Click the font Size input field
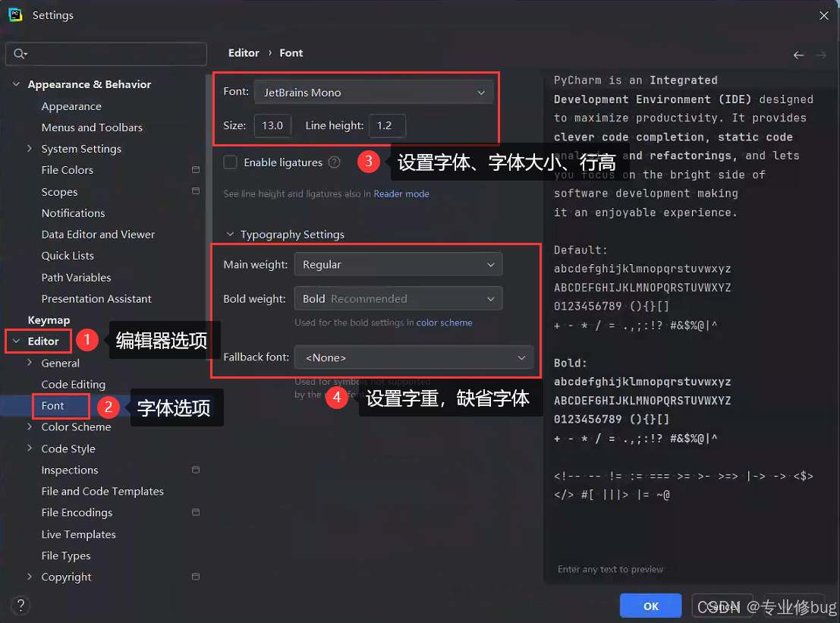This screenshot has height=623, width=840. (x=272, y=126)
